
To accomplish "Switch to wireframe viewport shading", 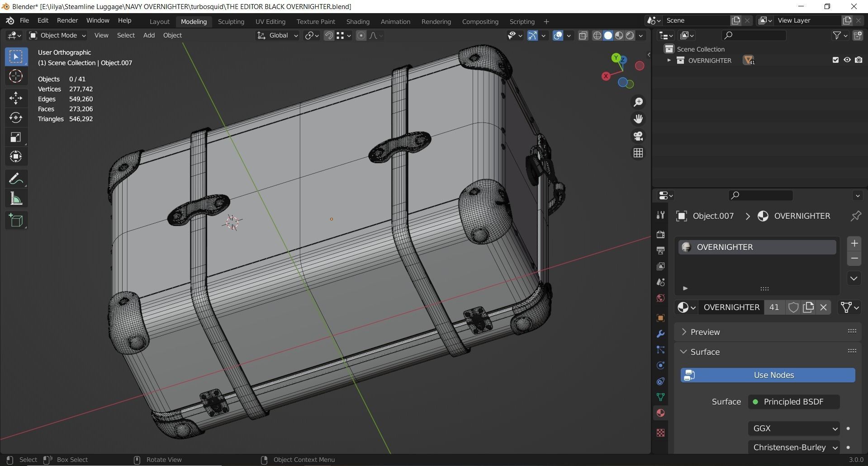I will (x=597, y=35).
